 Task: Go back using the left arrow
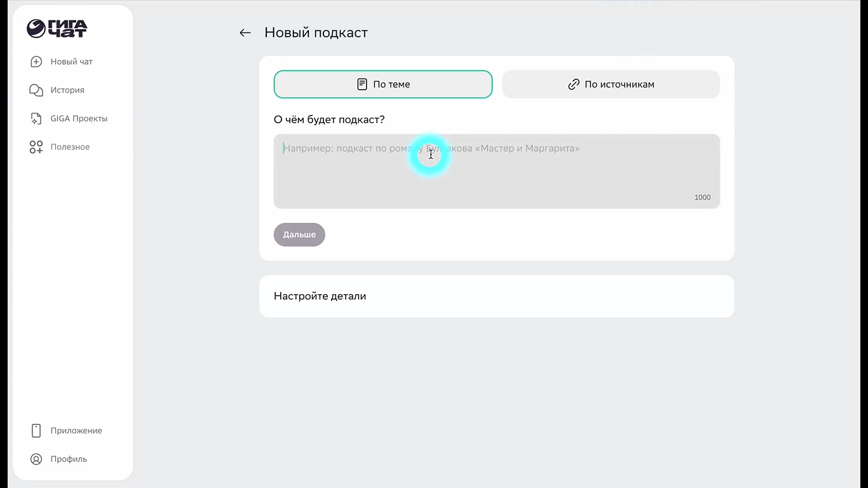[x=245, y=33]
